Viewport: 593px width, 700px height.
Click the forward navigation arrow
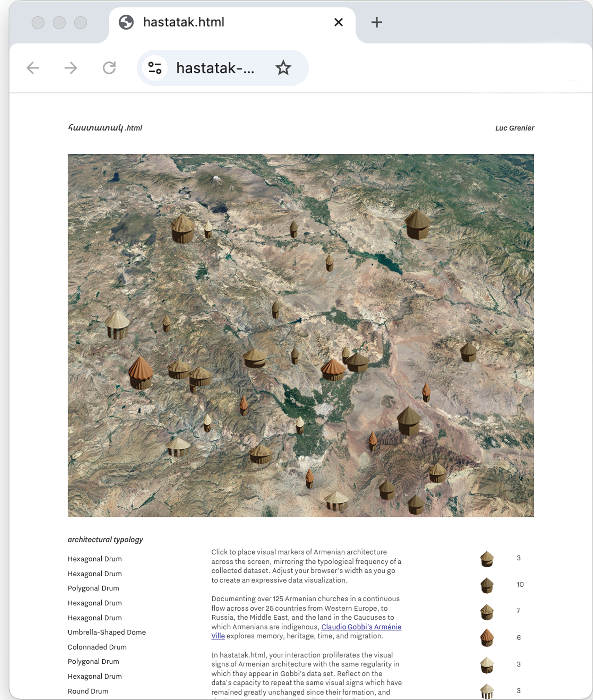pyautogui.click(x=71, y=68)
